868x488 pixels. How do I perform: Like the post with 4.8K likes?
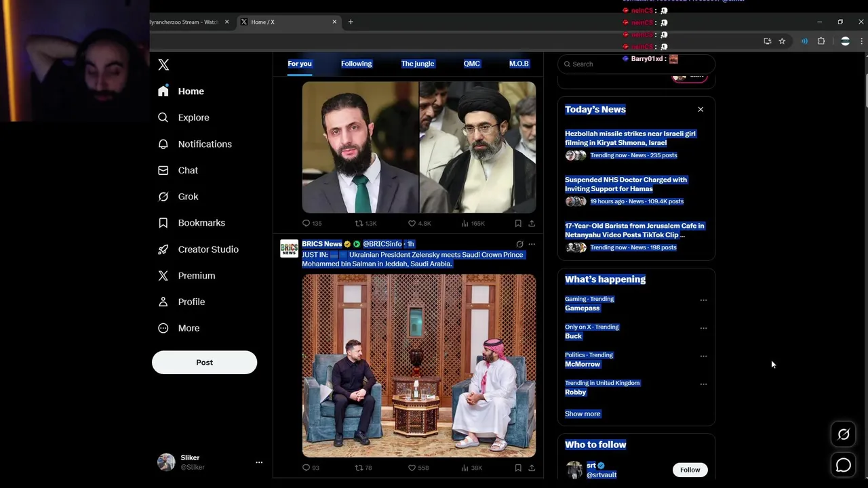(419, 223)
